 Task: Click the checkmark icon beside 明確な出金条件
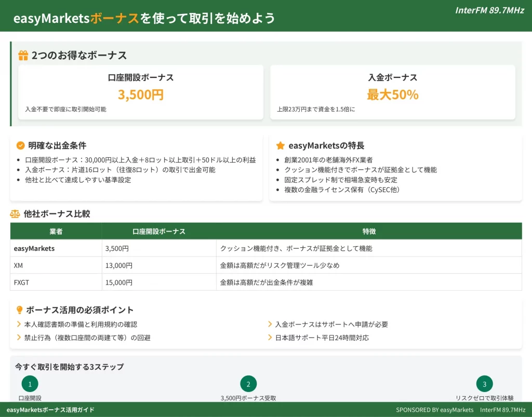pyautogui.click(x=21, y=146)
